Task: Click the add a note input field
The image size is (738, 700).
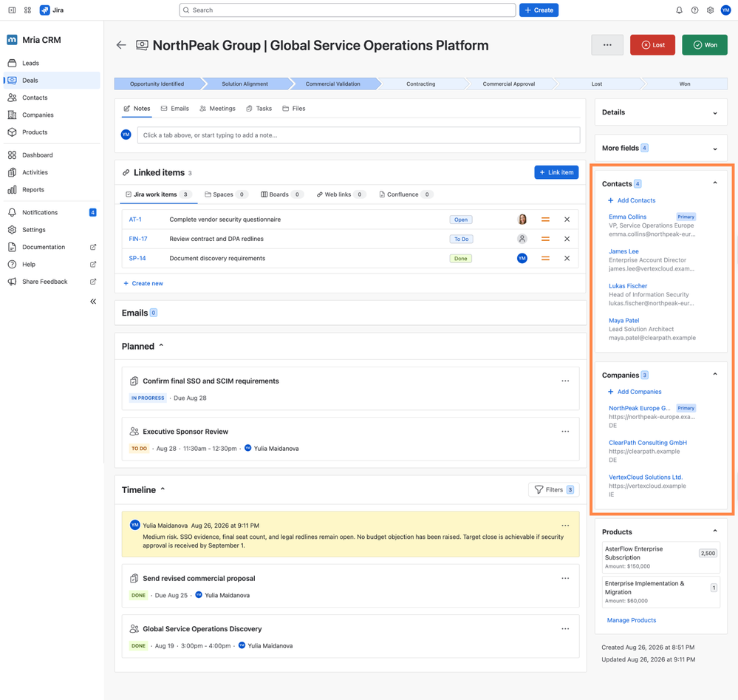Action: point(358,135)
